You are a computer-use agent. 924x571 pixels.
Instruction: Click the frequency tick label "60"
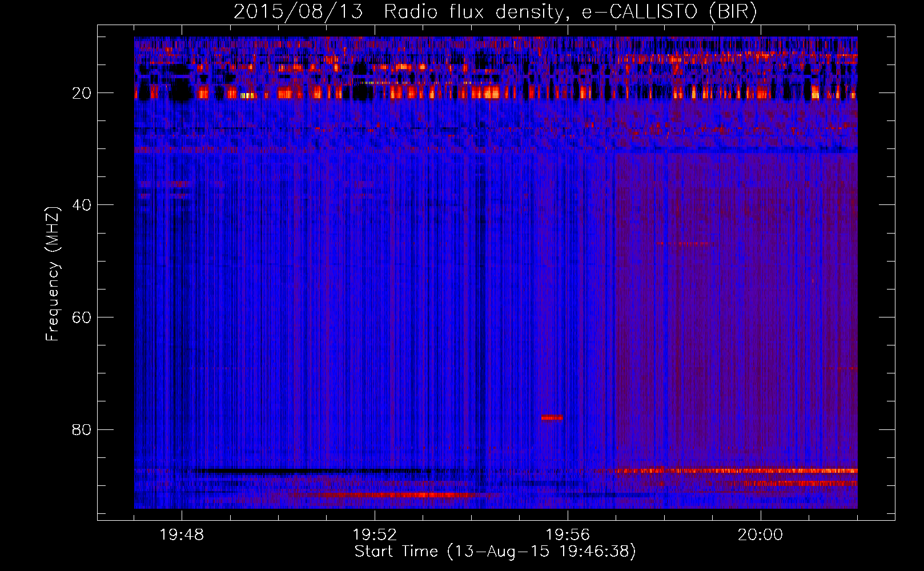82,317
